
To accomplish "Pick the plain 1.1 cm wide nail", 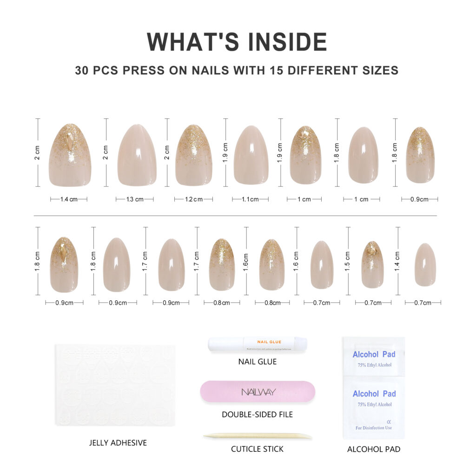I will coord(251,155).
